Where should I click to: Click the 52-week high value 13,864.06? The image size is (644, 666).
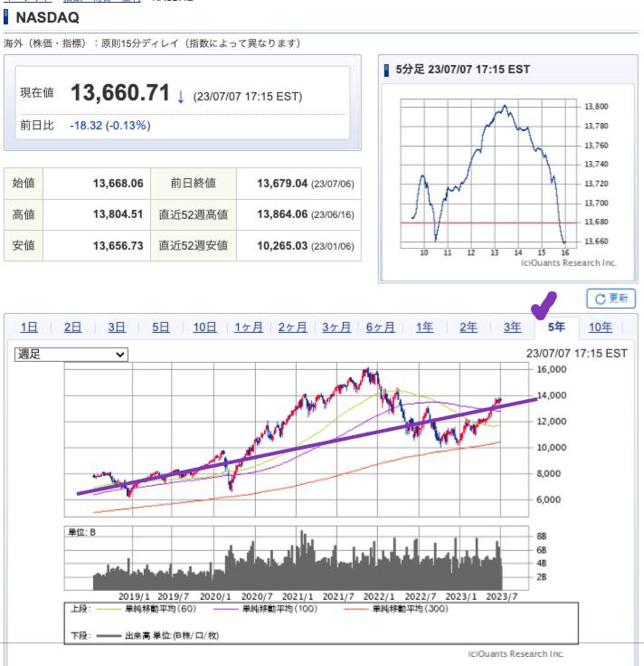point(282,214)
